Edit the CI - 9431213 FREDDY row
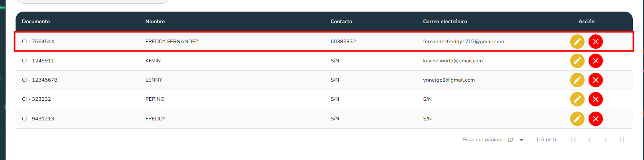 (577, 119)
